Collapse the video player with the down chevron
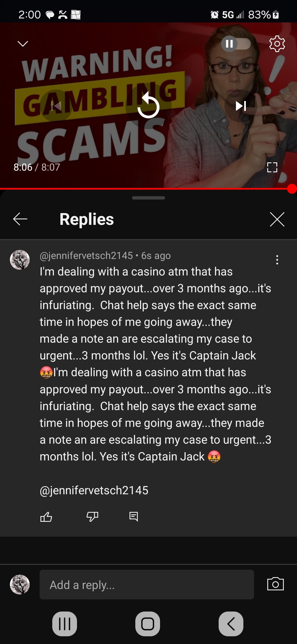 click(x=23, y=44)
